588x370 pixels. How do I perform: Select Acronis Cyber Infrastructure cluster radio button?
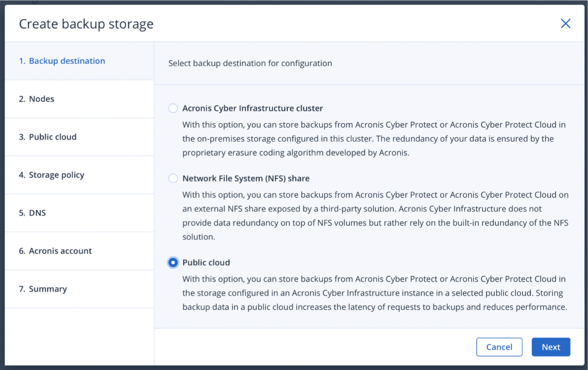tap(173, 108)
